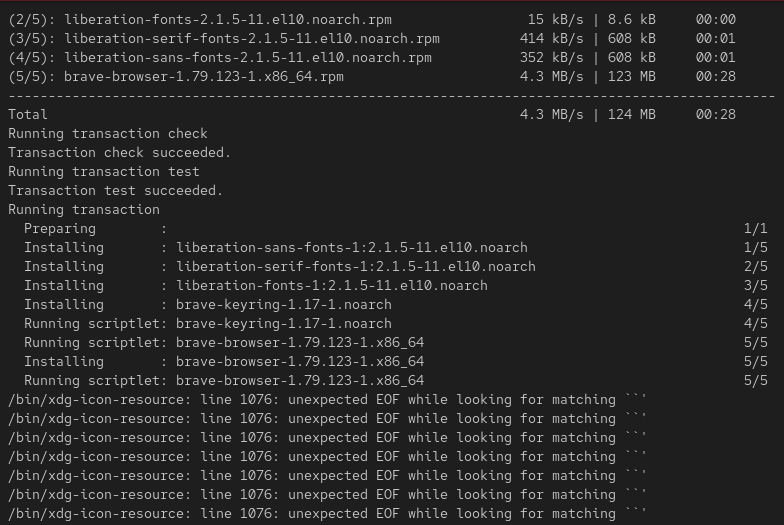Image resolution: width=784 pixels, height=525 pixels.
Task: Click the "Running transaction check" line
Action: click(x=108, y=133)
